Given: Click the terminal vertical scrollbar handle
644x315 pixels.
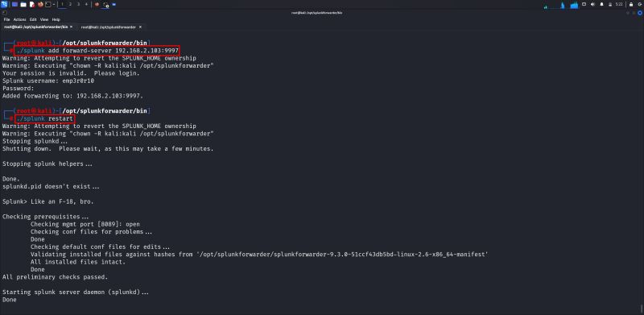Looking at the screenshot, I should (x=642, y=308).
